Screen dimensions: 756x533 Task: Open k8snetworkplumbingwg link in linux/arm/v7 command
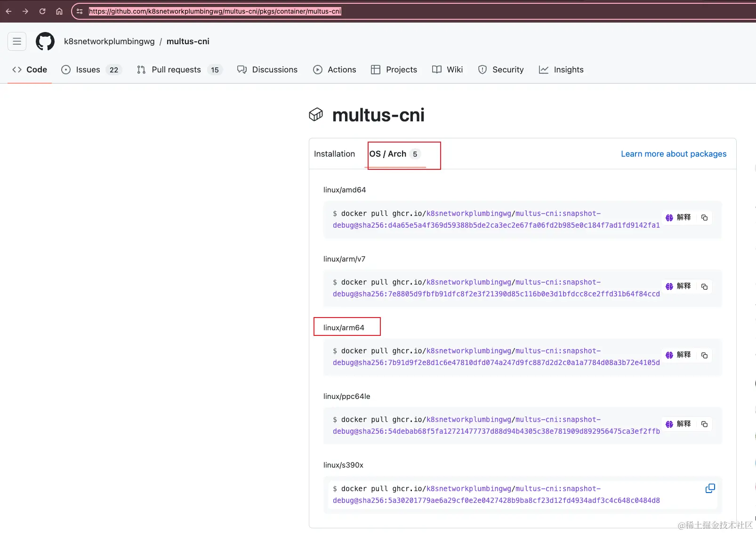(469, 282)
